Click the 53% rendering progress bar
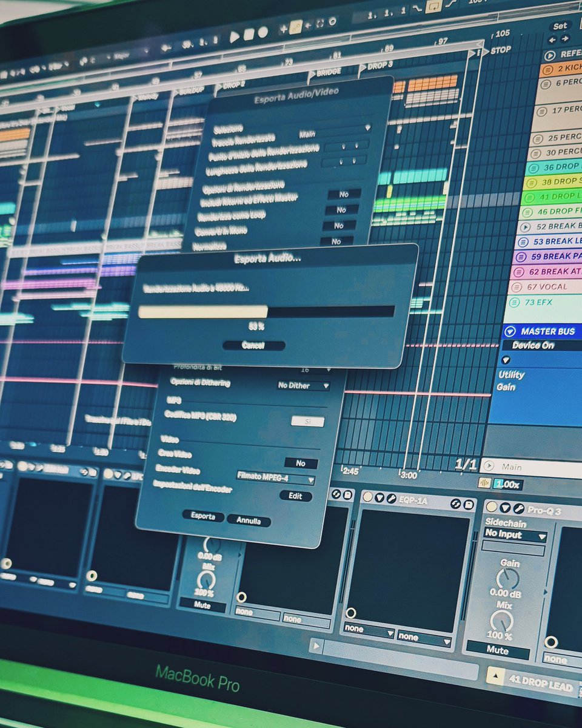Screen dimensions: 582x728 click(266, 312)
